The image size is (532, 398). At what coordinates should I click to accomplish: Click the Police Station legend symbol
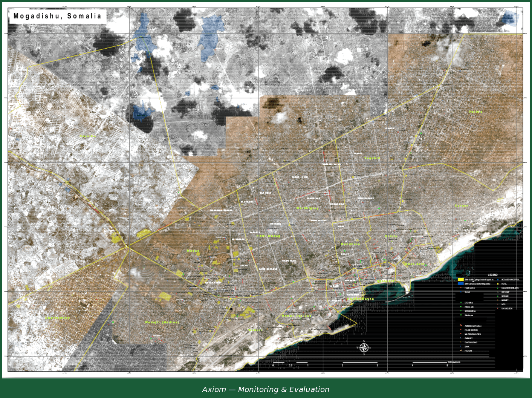pos(461,329)
